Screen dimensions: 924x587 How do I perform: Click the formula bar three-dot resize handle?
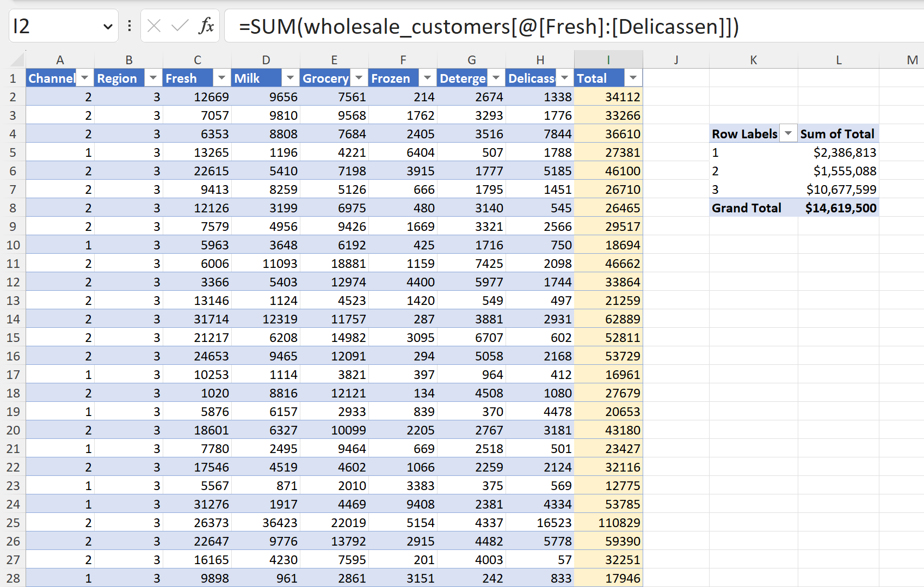pos(130,26)
